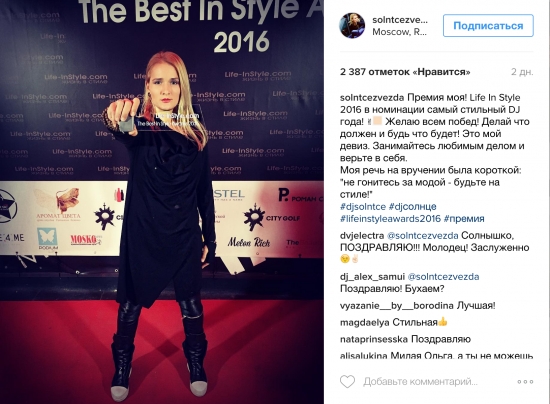Open the solntcezvezda profile avatar
550x404 pixels.
pyautogui.click(x=352, y=26)
